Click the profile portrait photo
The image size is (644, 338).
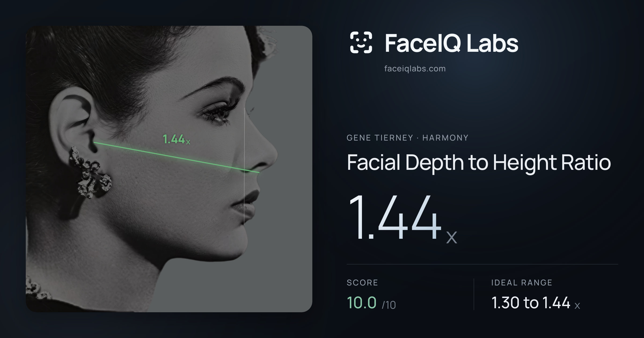coord(169,169)
